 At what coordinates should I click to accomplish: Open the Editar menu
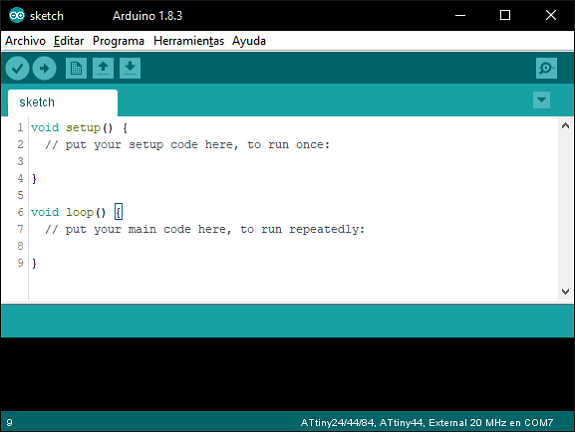(69, 41)
